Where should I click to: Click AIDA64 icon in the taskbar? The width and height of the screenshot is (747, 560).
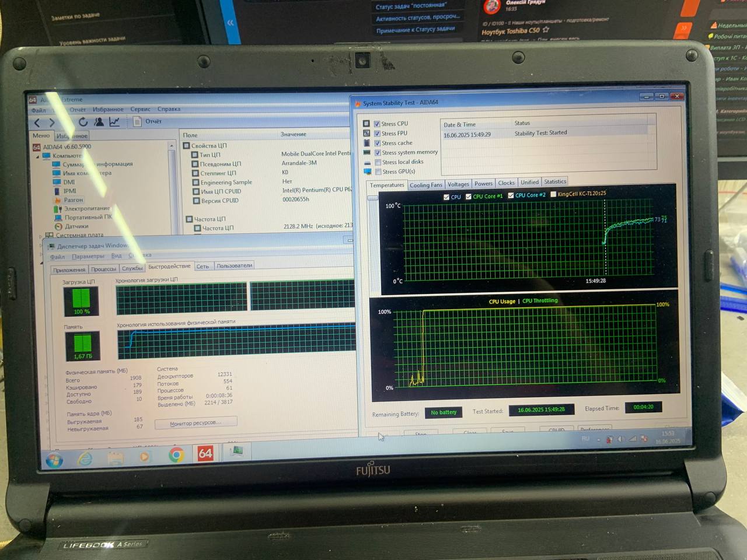tap(205, 453)
